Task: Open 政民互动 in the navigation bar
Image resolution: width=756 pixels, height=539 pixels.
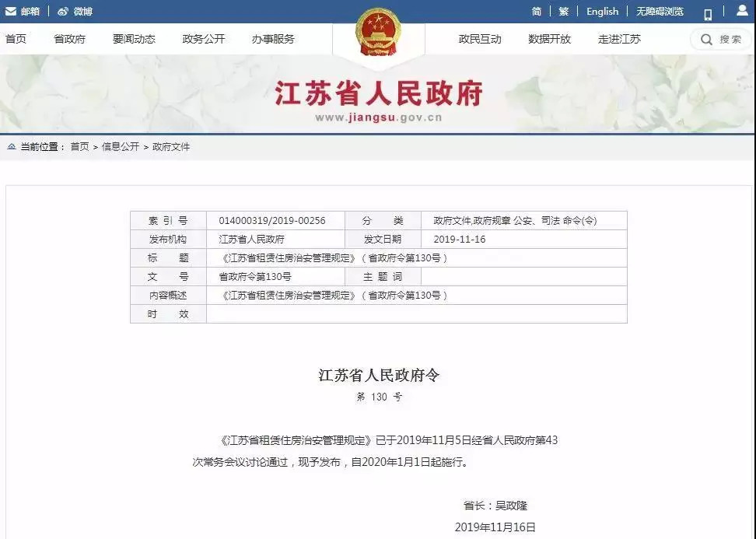Action: pos(480,39)
